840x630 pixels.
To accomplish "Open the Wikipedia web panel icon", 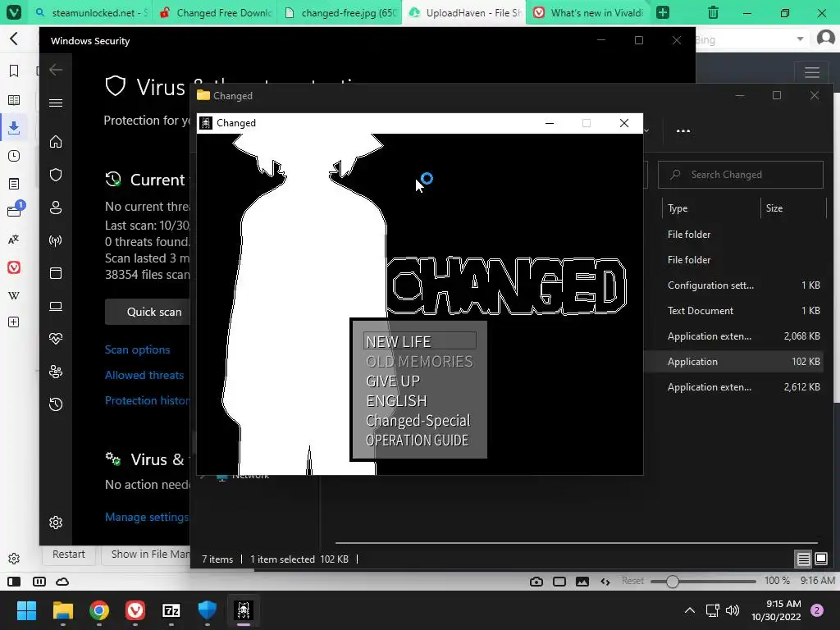I will 14,295.
